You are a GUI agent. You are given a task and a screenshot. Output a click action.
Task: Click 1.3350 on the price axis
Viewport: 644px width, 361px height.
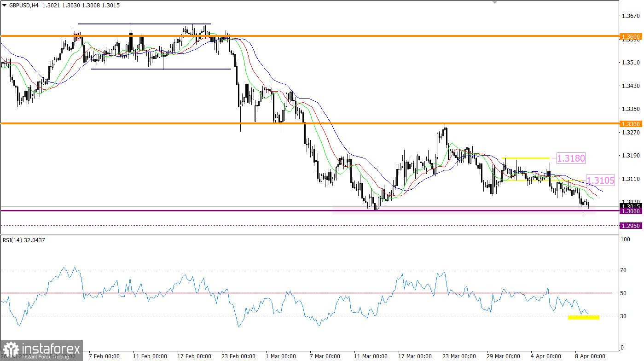click(630, 109)
